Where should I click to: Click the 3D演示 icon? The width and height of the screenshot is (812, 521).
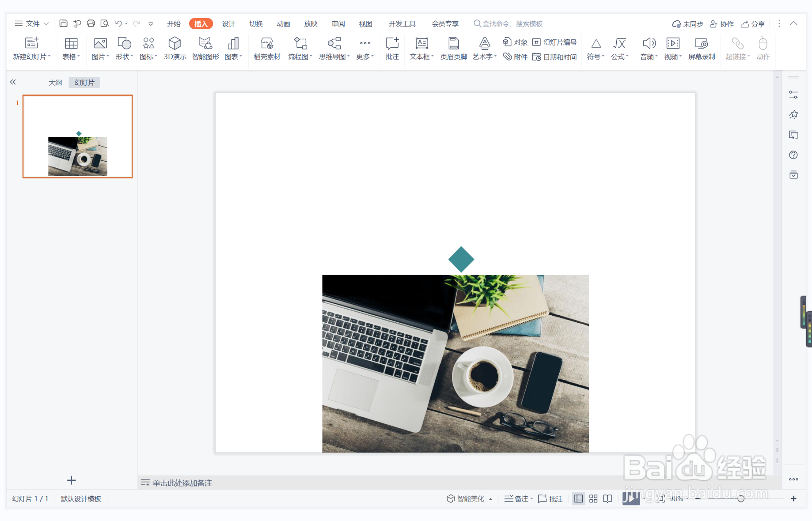coord(175,43)
